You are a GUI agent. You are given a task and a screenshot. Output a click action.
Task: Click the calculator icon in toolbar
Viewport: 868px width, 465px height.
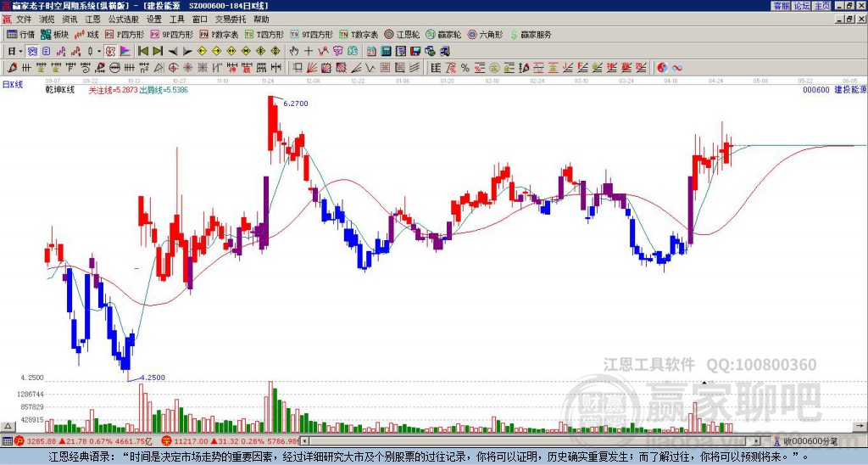point(386,52)
